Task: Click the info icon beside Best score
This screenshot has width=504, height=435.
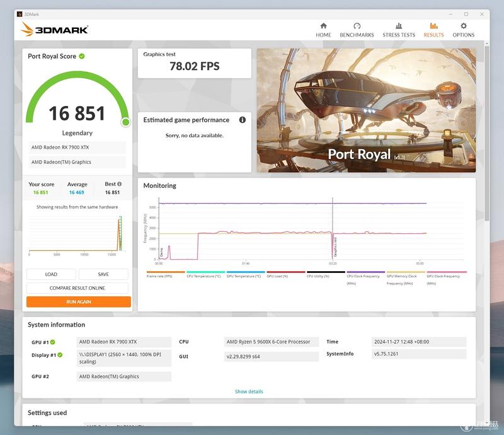Action: pos(119,184)
